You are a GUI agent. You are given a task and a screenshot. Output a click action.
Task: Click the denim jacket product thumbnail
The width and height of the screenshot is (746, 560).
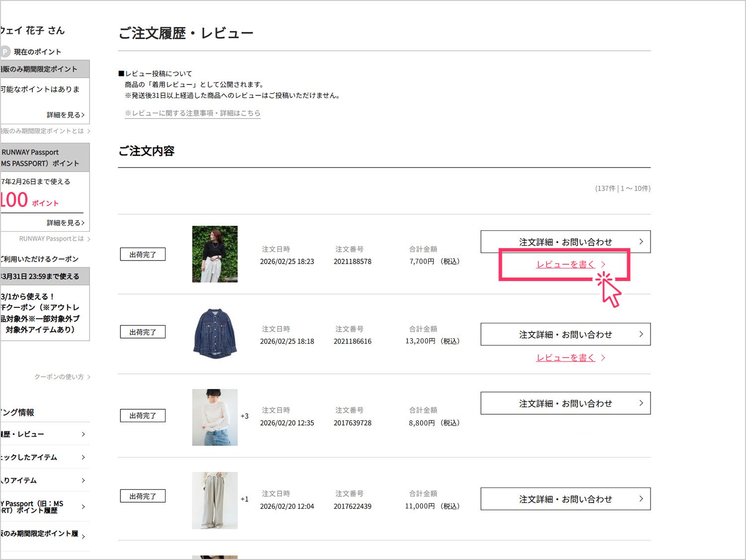click(215, 333)
